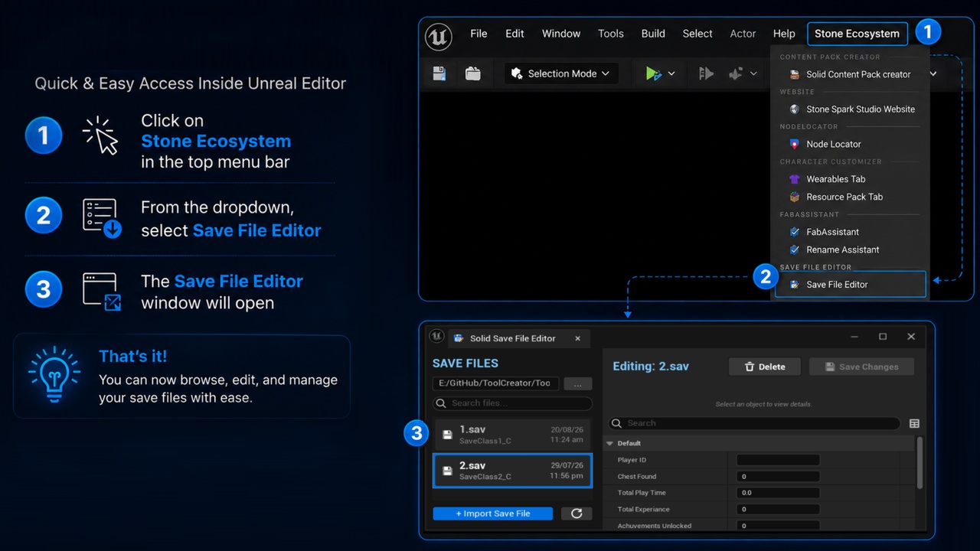Select the 1.sav save file entry
Viewport: 980px width, 551px height.
pos(512,435)
